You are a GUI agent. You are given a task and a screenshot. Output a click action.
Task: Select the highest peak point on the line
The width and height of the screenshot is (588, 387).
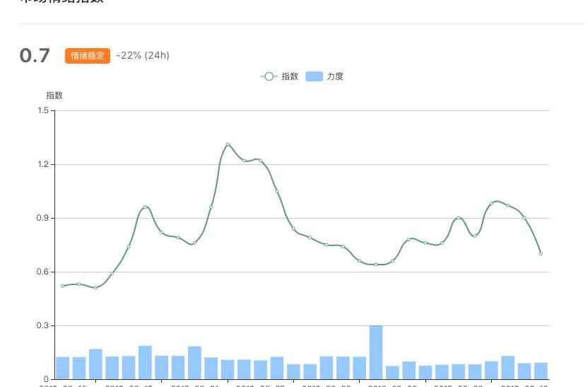(x=228, y=144)
